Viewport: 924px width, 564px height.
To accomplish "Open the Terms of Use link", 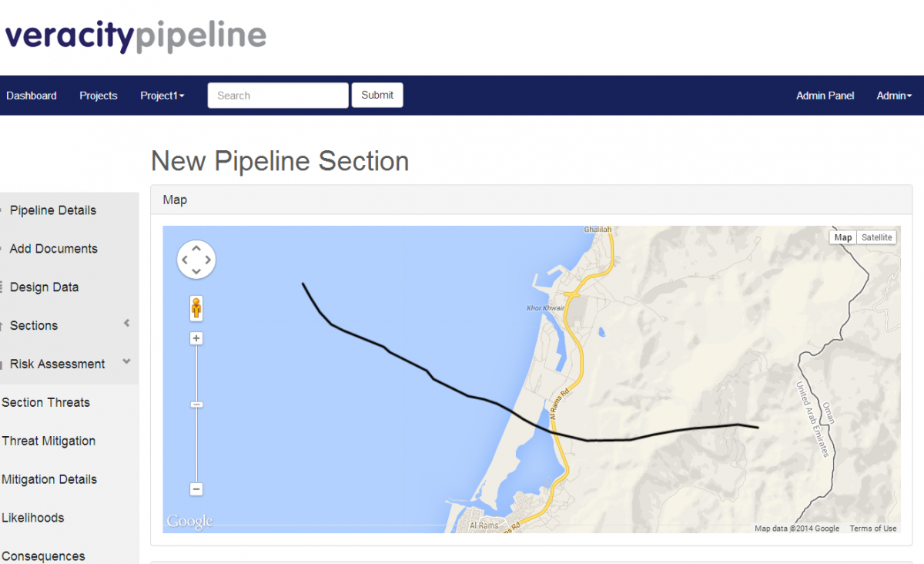I will coord(872,529).
